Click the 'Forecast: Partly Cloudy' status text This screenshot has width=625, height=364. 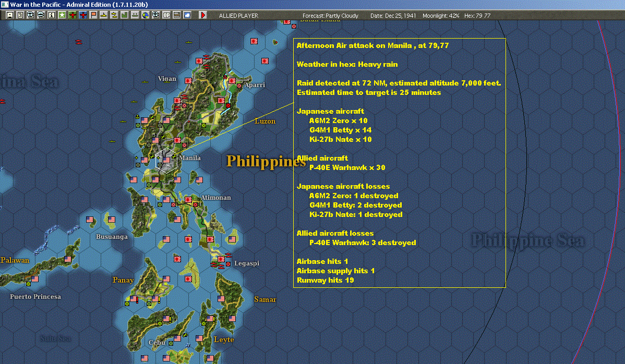coord(330,16)
